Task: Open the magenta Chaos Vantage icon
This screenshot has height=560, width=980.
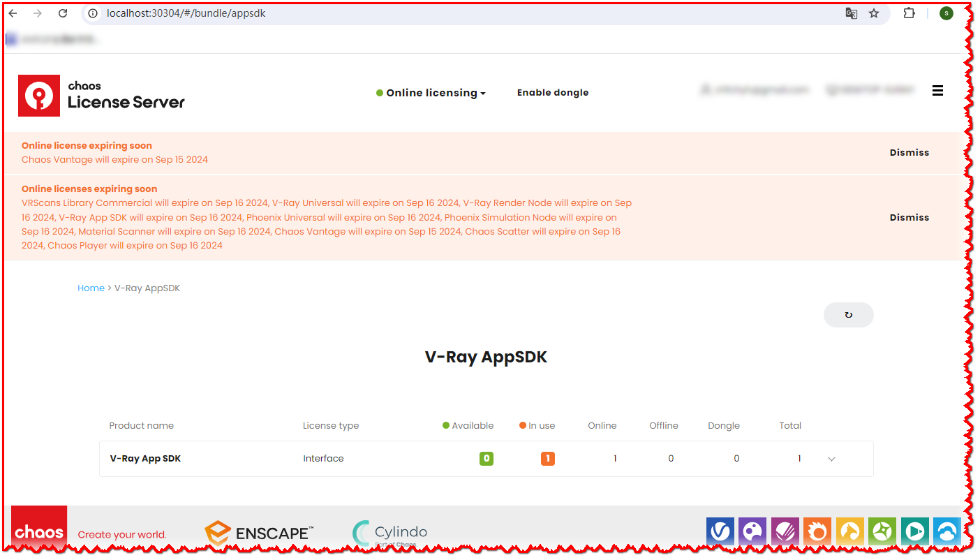Action: tap(785, 532)
